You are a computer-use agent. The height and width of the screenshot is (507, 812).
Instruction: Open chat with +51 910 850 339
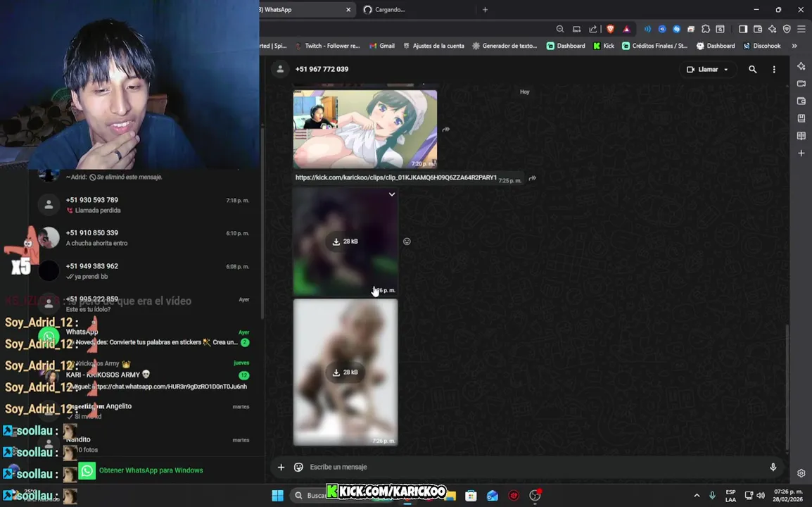[x=148, y=238]
